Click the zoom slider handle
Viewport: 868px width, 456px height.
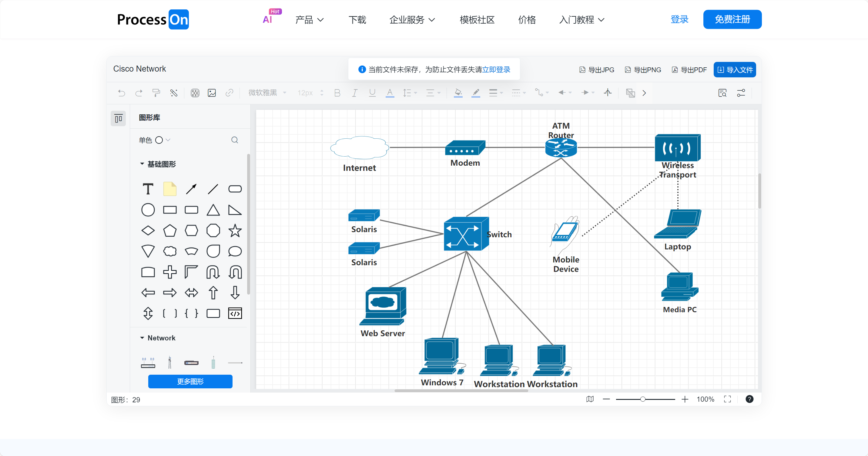(642, 399)
